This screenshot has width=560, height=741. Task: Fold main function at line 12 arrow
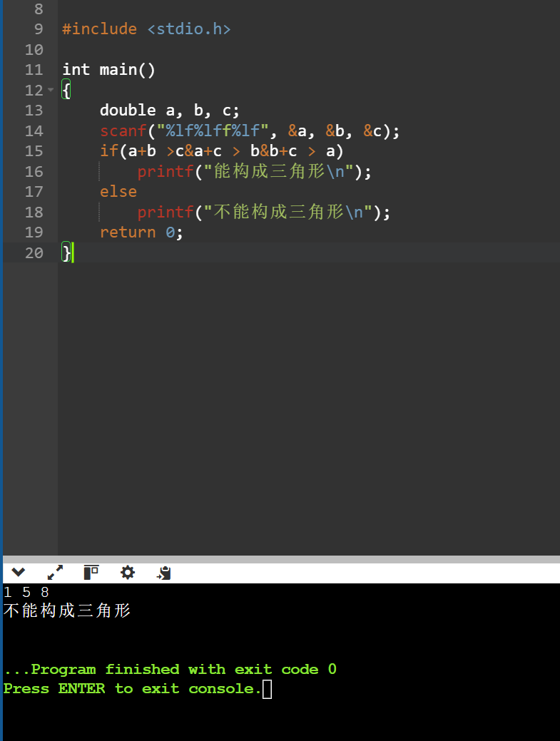[51, 90]
